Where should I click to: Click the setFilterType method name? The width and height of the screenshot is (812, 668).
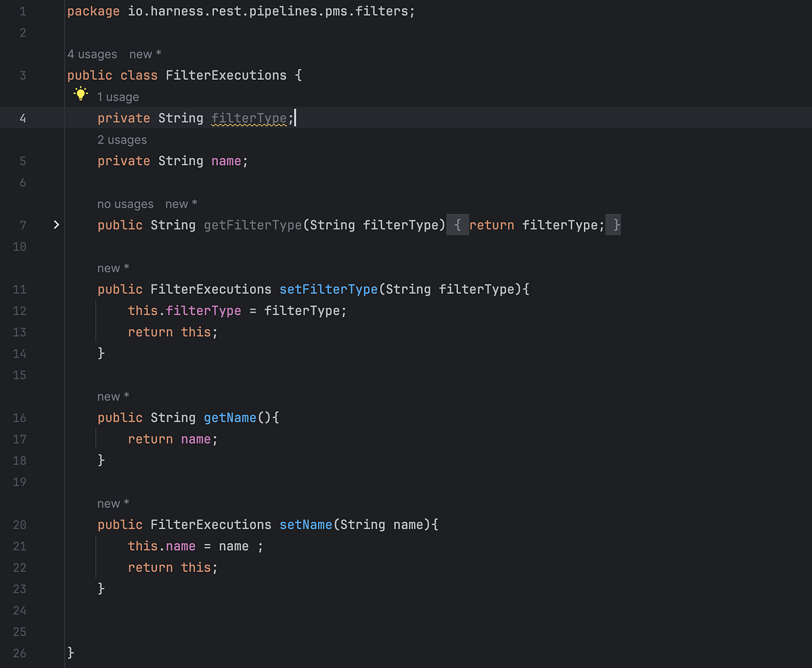[328, 290]
